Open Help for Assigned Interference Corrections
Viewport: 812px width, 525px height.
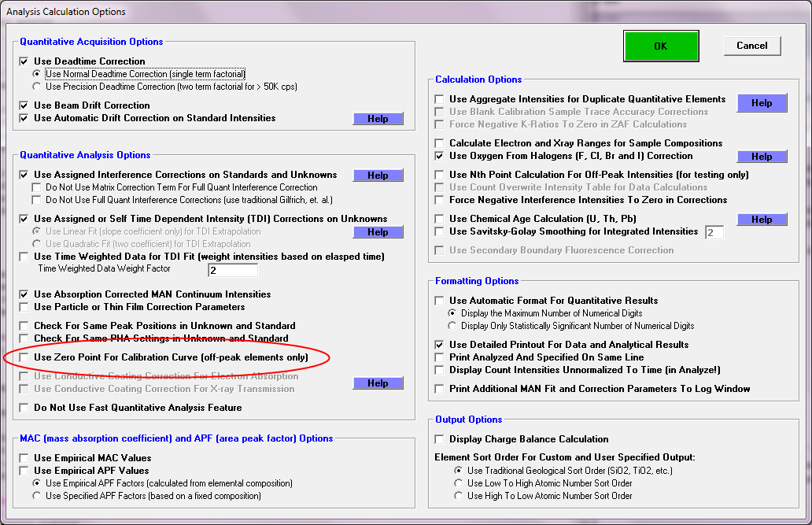pyautogui.click(x=378, y=176)
